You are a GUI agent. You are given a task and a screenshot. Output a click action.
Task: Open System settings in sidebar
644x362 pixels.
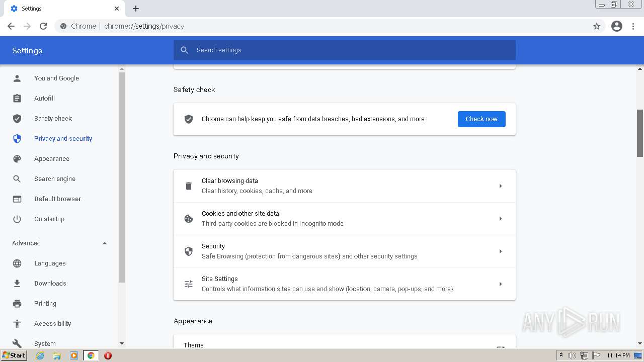(45, 344)
